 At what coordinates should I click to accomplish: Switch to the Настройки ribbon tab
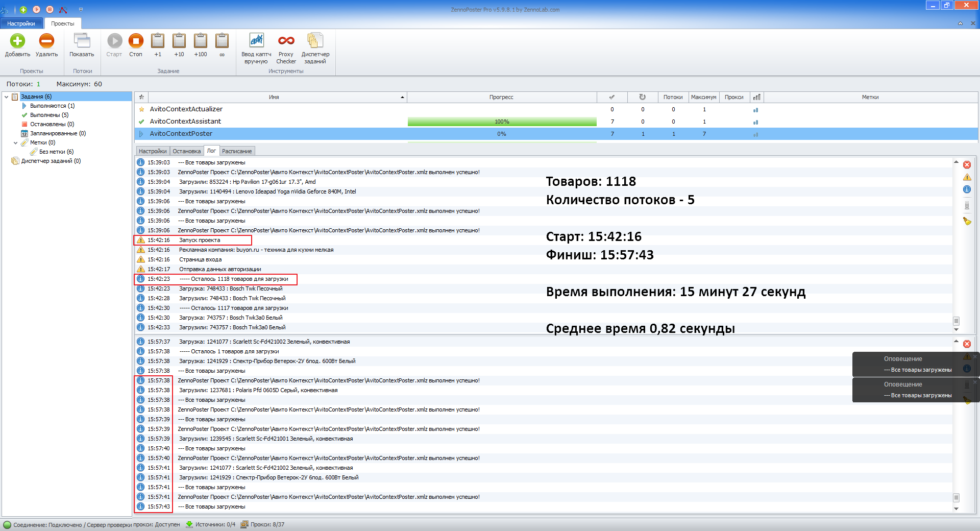pos(21,23)
